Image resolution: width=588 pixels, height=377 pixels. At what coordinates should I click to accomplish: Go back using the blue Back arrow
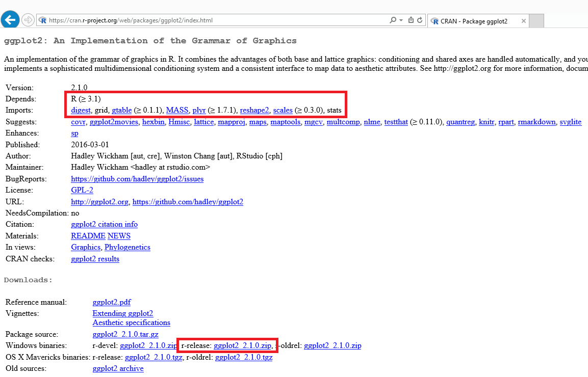click(x=10, y=19)
